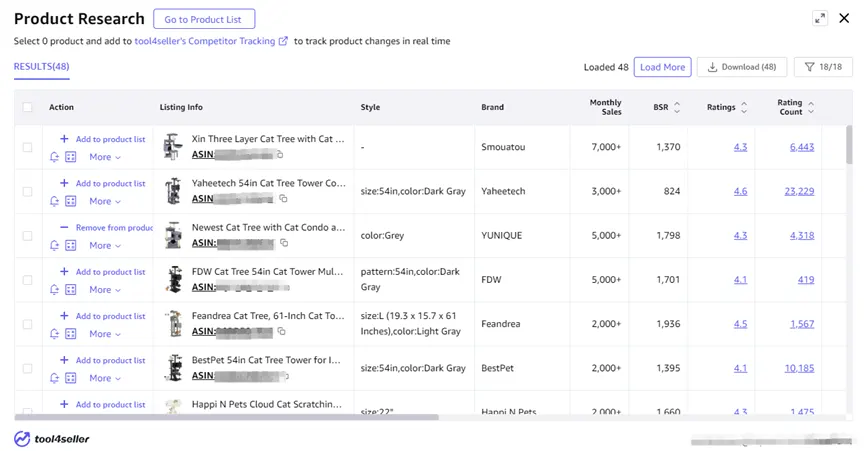Click the horizontal scrollbar below the table
Viewport: 865px width, 451px height.
[x=226, y=417]
